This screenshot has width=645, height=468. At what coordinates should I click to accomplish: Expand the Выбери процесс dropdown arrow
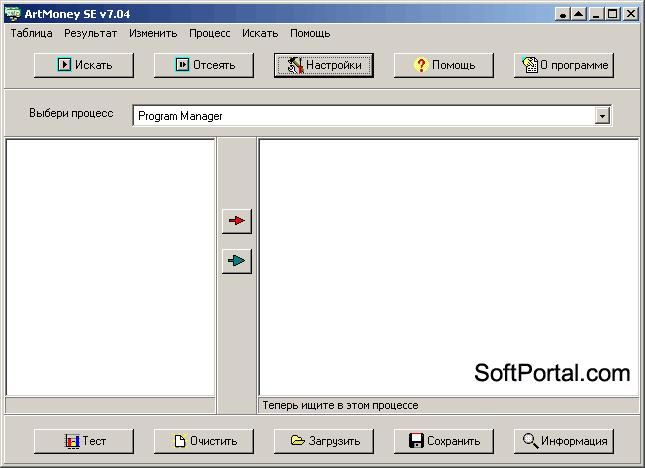pos(602,116)
